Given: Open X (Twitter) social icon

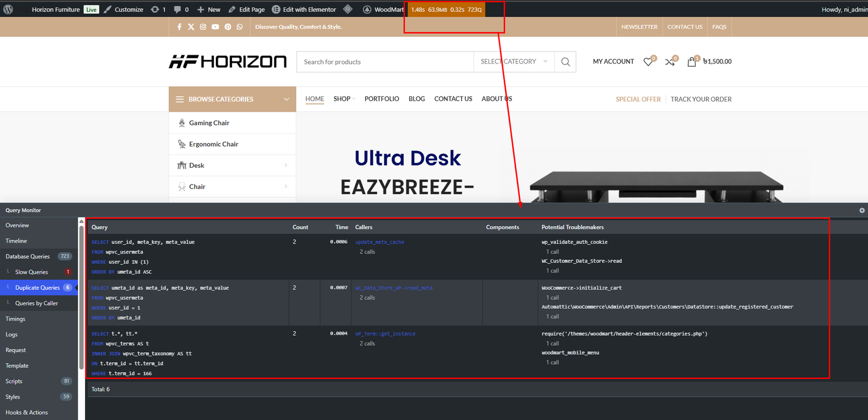Looking at the screenshot, I should pyautogui.click(x=191, y=27).
